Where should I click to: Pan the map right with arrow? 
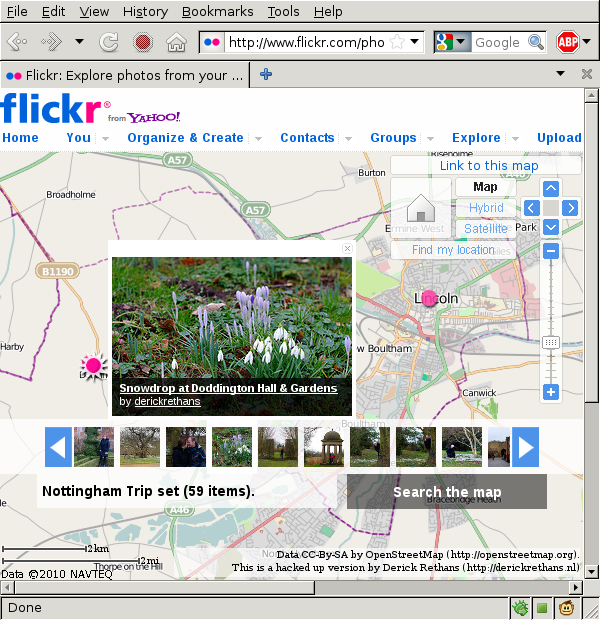pos(570,208)
